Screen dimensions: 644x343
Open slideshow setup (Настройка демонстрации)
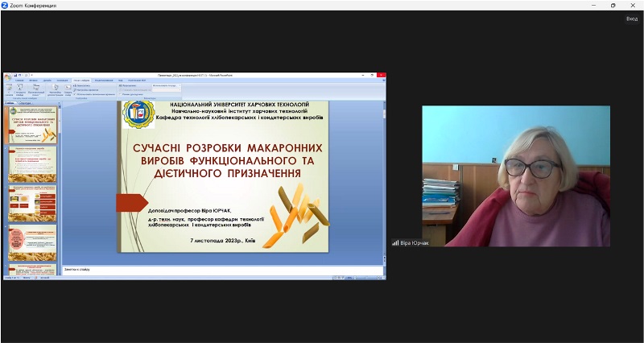click(55, 90)
